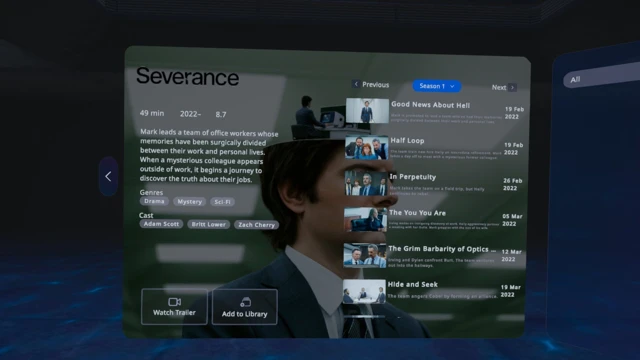640x360 pixels.
Task: Open the Hide and Seek thumbnail
Action: click(364, 291)
